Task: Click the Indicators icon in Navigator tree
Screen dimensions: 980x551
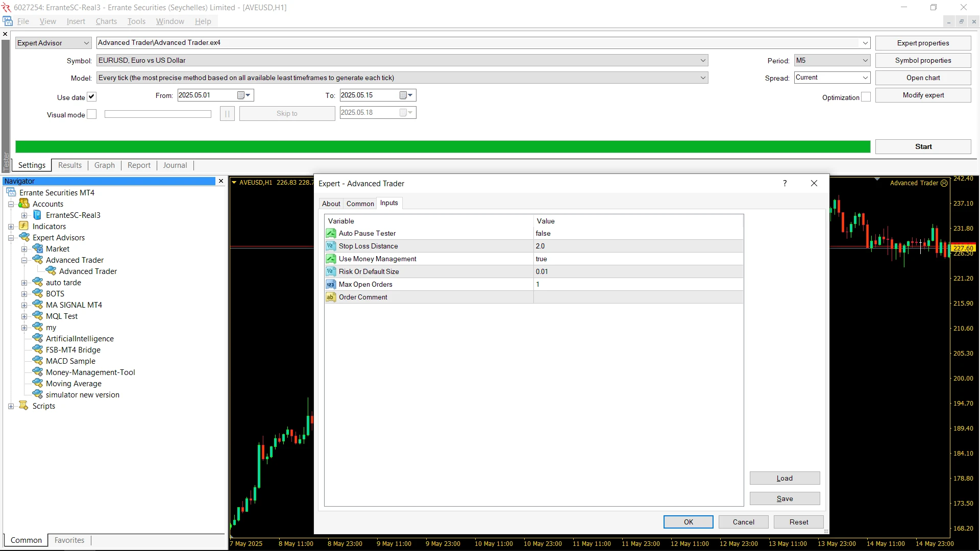Action: [x=23, y=226]
